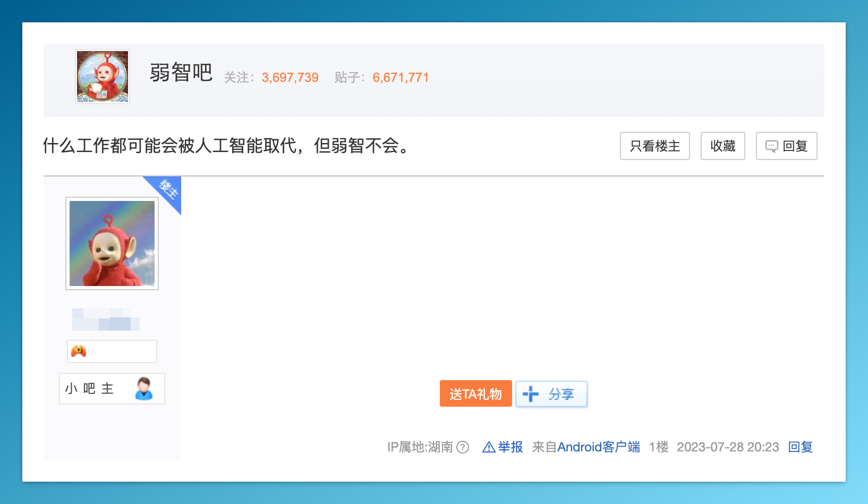
Task: Click the blurred username below the avatar
Action: coord(106,319)
